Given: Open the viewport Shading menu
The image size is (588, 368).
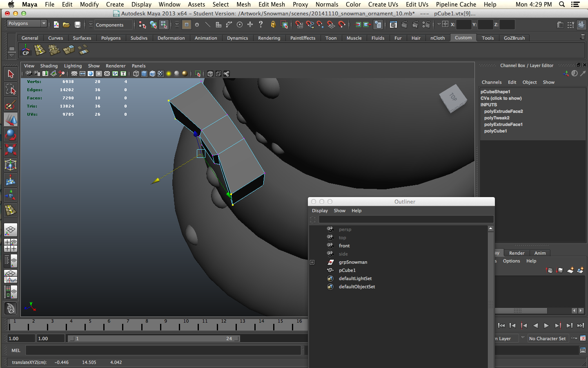Looking at the screenshot, I should click(49, 66).
